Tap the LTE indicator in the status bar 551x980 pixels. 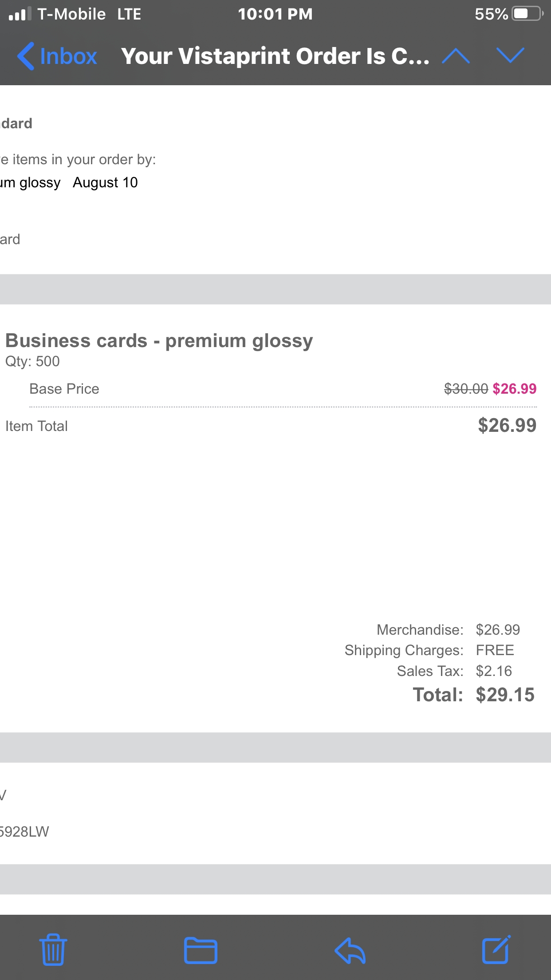click(128, 14)
